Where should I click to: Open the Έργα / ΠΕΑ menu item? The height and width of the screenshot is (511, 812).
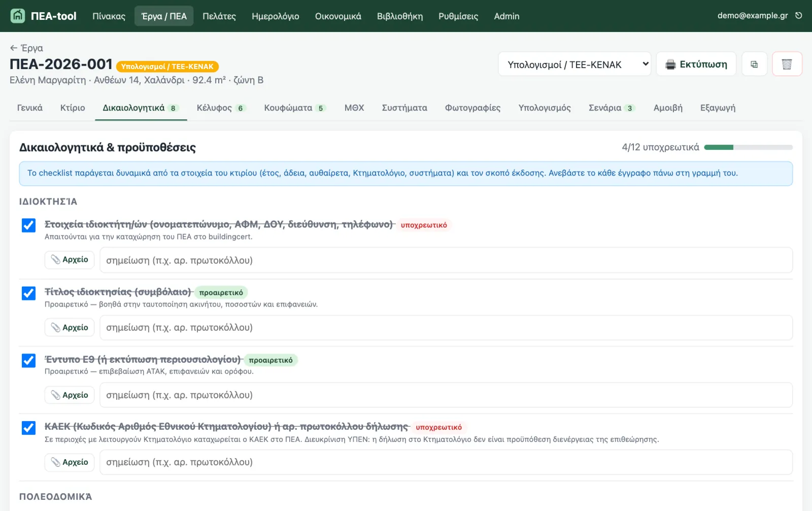(x=164, y=16)
